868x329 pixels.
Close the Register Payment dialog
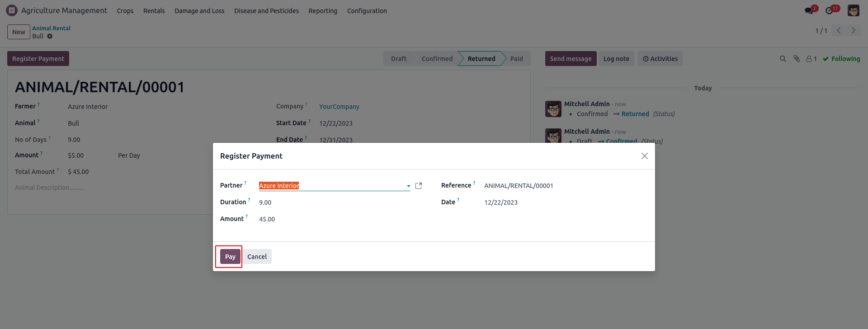tap(644, 156)
